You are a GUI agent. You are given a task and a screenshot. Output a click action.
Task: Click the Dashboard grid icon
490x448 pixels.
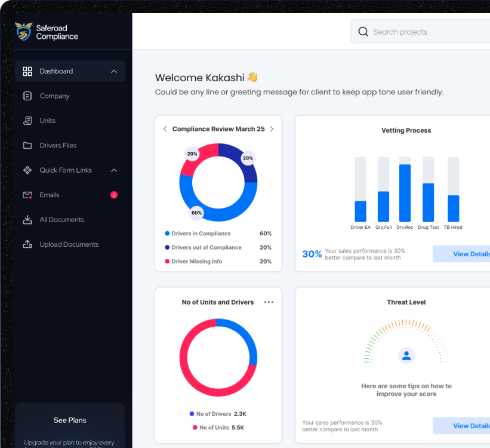[x=27, y=72]
